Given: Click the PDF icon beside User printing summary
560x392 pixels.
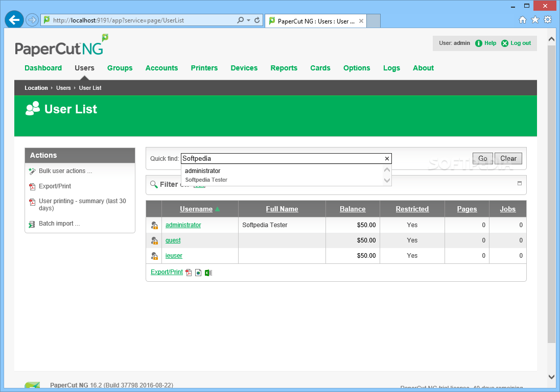Looking at the screenshot, I should [32, 202].
